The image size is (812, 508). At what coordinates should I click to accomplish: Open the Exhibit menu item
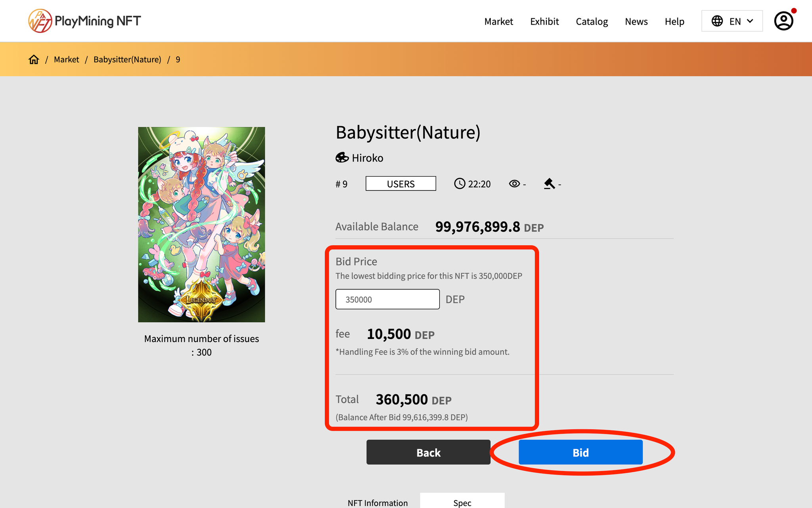click(544, 21)
